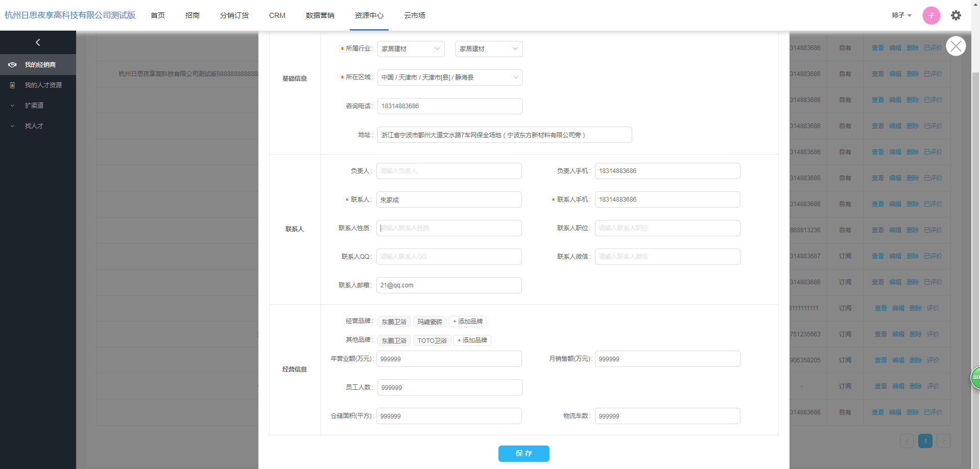Open the second 家居建材 industry dropdown

click(x=488, y=49)
